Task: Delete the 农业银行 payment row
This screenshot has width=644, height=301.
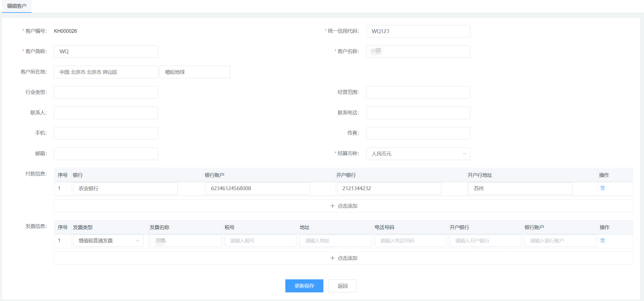Action: pos(602,188)
